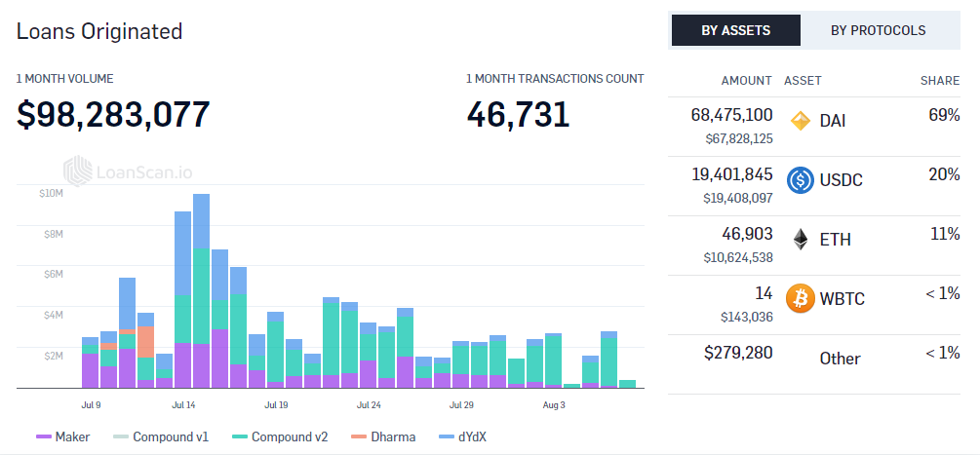Click the ETH diamond icon
980x455 pixels.
pyautogui.click(x=801, y=240)
